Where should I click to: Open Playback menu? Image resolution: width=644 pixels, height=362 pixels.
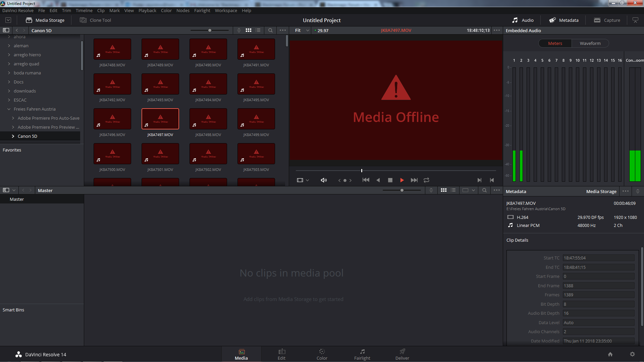click(x=147, y=10)
